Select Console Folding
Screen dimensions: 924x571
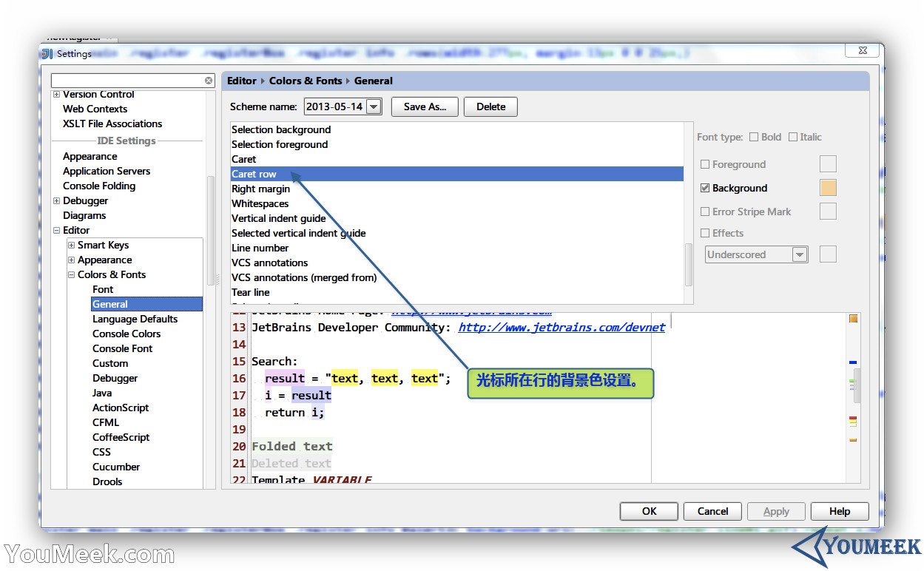[99, 186]
